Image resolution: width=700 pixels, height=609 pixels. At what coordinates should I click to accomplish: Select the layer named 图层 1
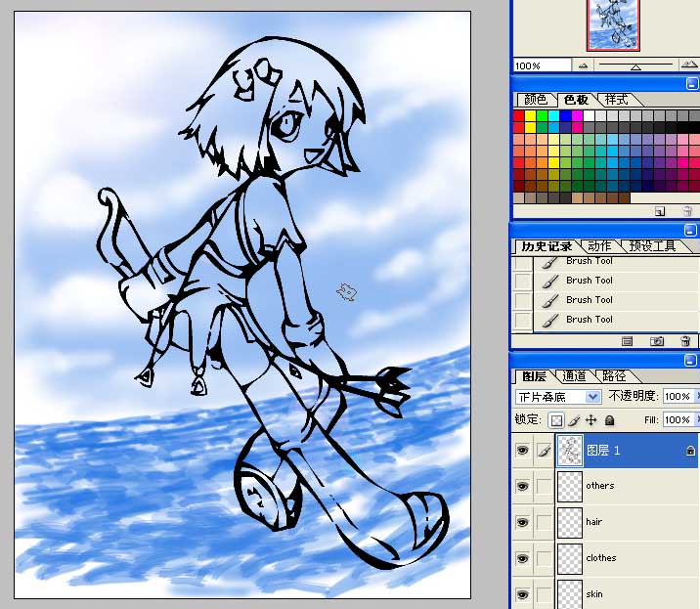point(603,450)
